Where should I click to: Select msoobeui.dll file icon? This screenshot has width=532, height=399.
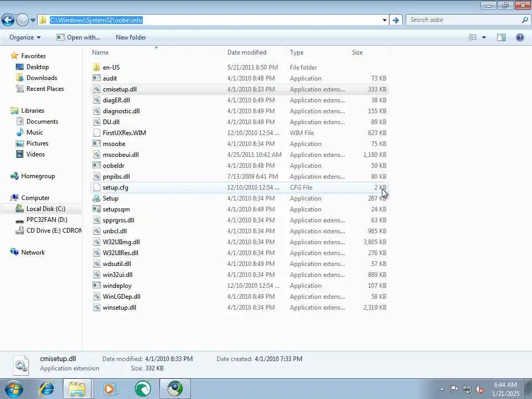coord(96,155)
